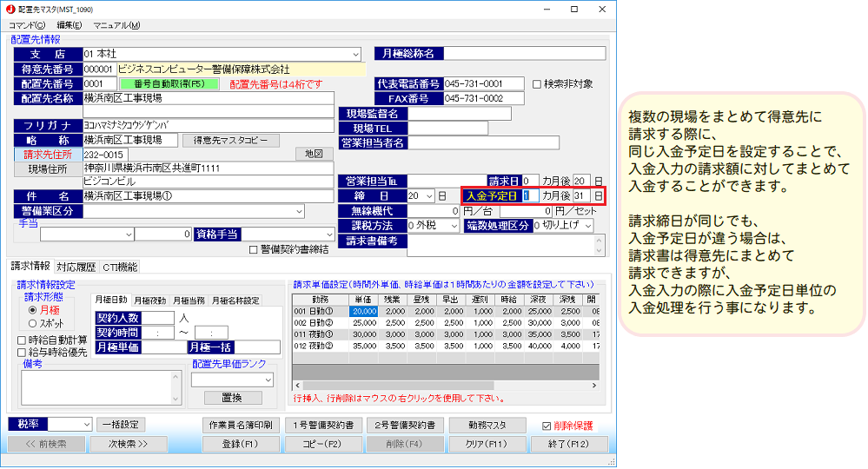The height and width of the screenshot is (469, 868).
Task: Switch to the CTI機能 tab
Action: click(120, 267)
